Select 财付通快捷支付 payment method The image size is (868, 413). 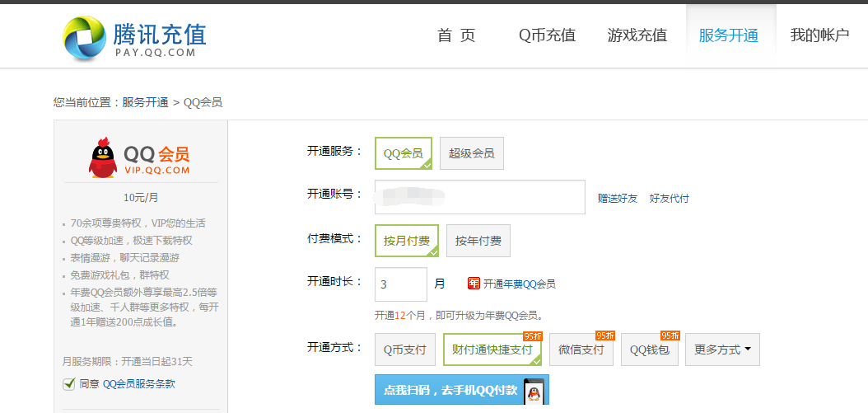492,350
